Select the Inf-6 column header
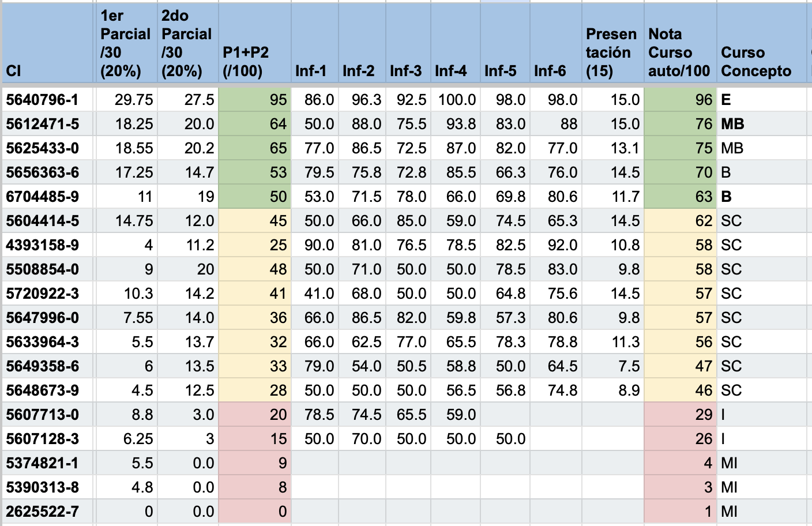This screenshot has width=812, height=526. 555,44
